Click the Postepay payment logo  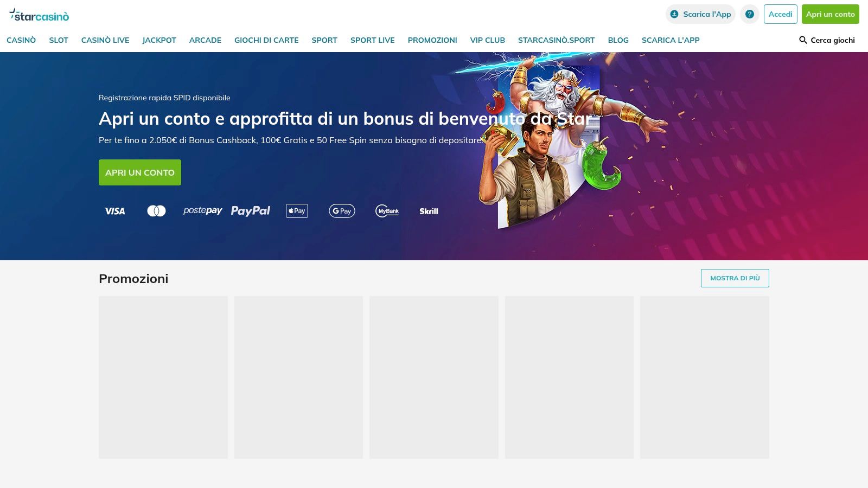pyautogui.click(x=202, y=210)
